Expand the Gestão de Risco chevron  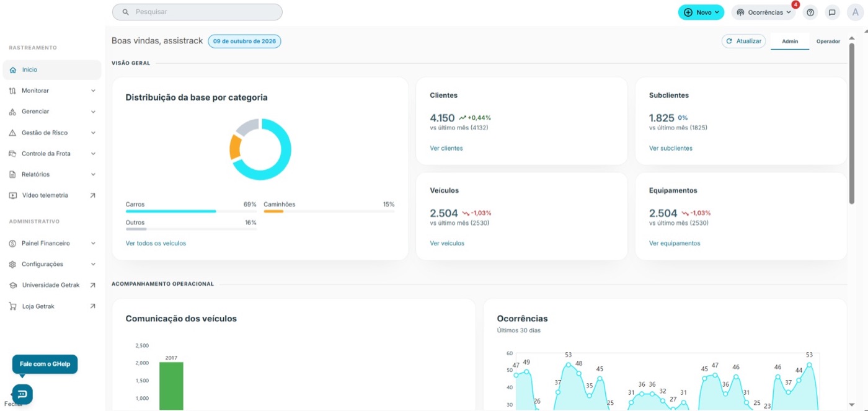coord(93,133)
